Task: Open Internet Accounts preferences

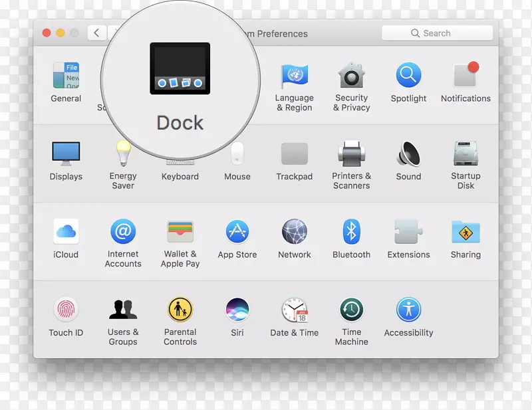Action: 123,232
